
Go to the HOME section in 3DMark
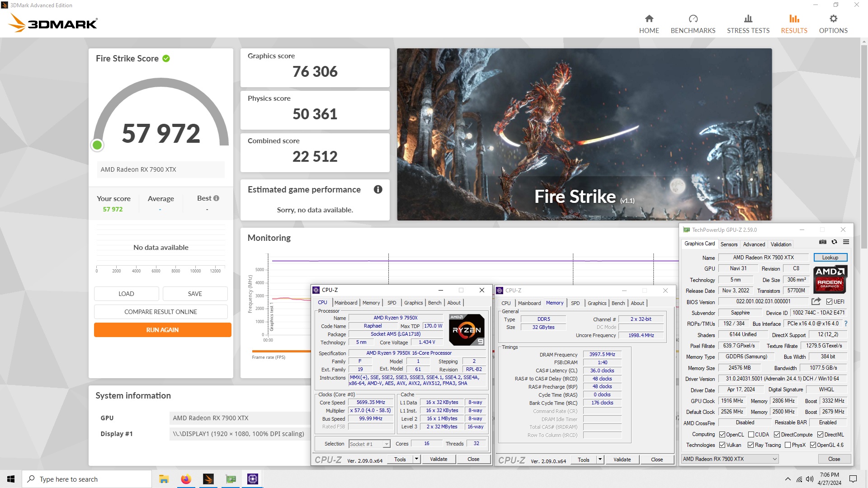(649, 24)
